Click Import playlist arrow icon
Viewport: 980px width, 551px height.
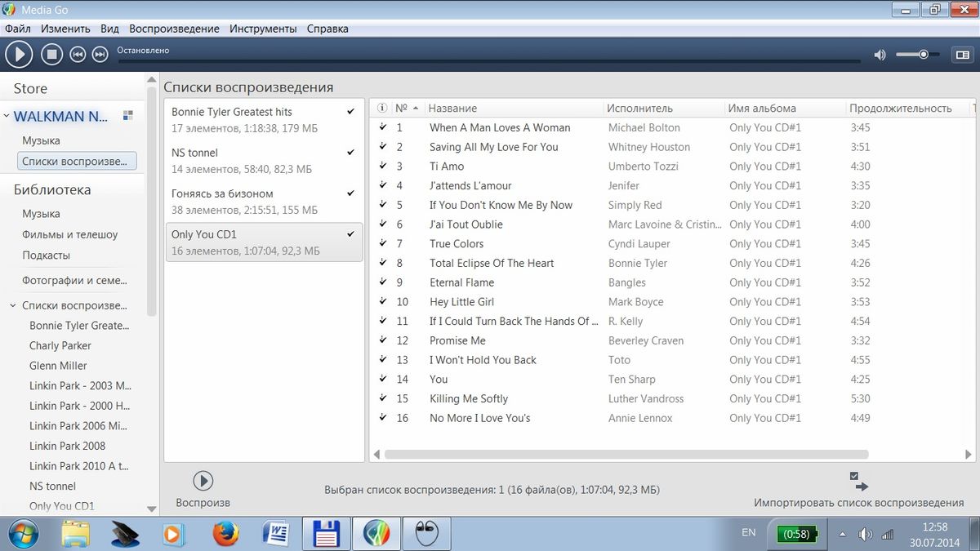(858, 482)
